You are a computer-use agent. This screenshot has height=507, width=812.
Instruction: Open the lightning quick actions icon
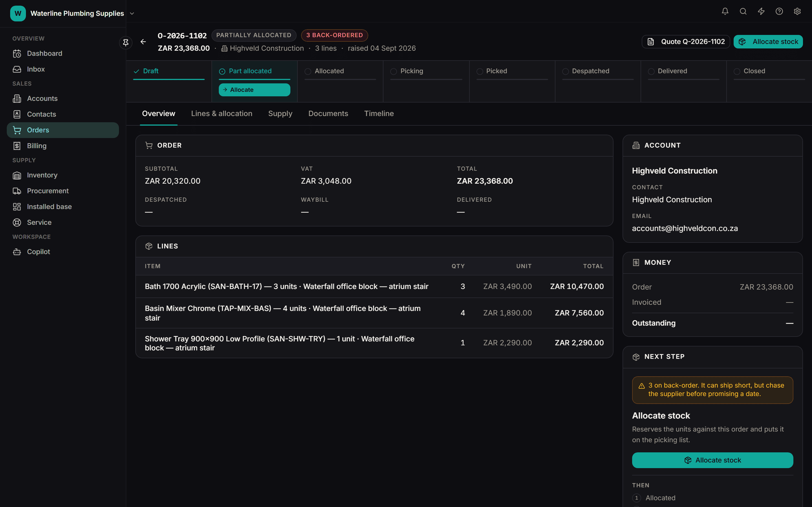tap(761, 12)
